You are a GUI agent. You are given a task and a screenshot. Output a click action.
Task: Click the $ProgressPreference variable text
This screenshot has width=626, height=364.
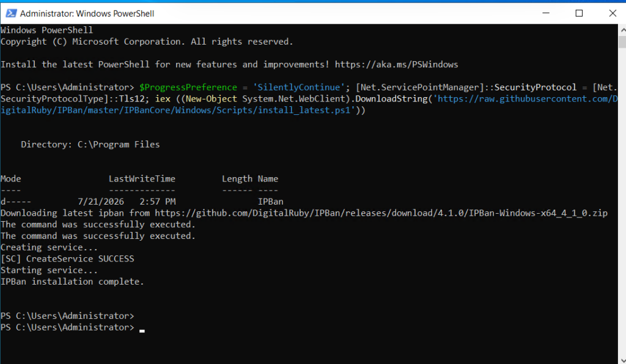pos(188,87)
